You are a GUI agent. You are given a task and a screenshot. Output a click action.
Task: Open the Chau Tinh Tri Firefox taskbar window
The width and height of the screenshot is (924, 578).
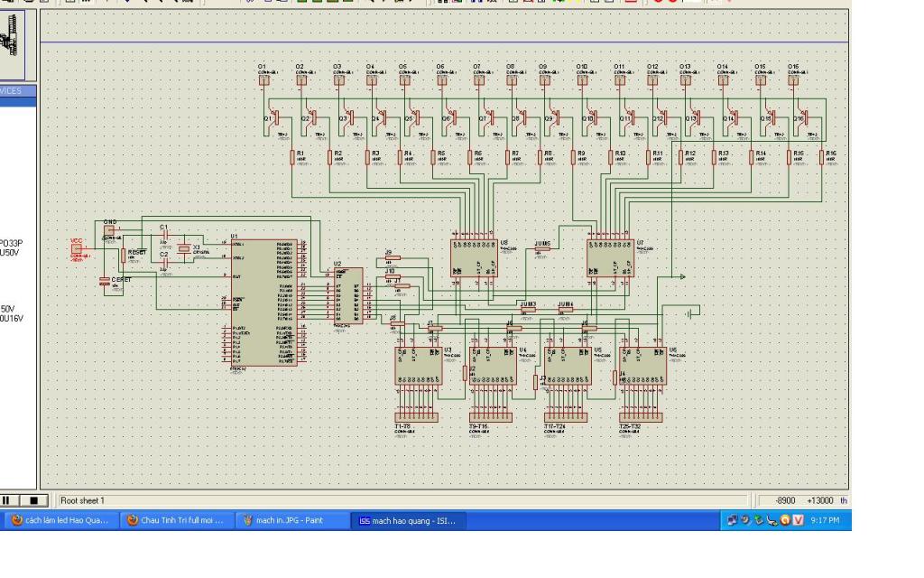tap(177, 520)
